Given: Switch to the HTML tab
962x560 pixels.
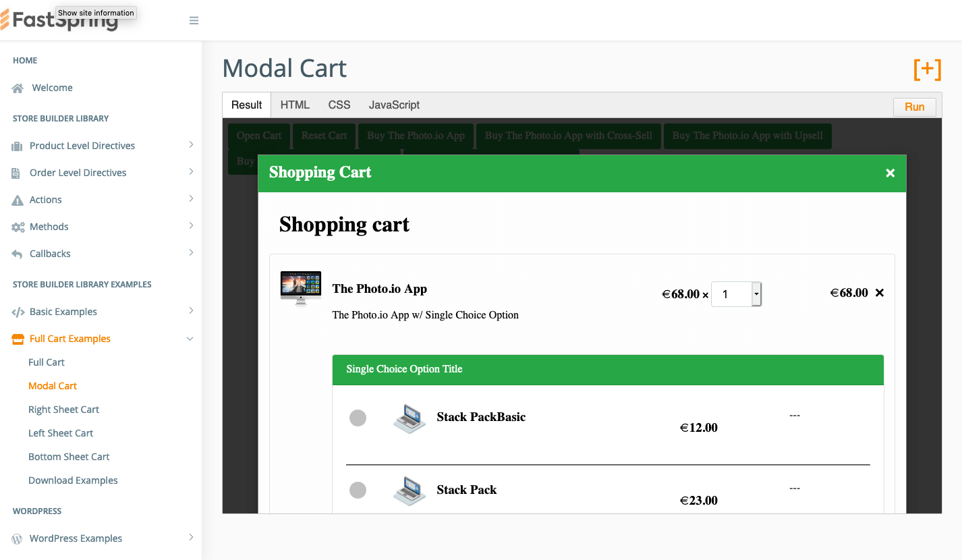Looking at the screenshot, I should [x=295, y=105].
